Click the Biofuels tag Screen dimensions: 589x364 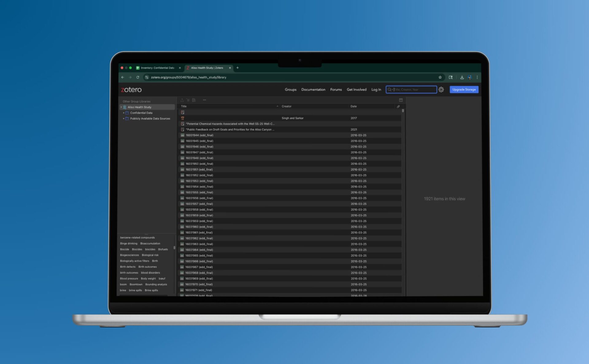click(x=163, y=249)
